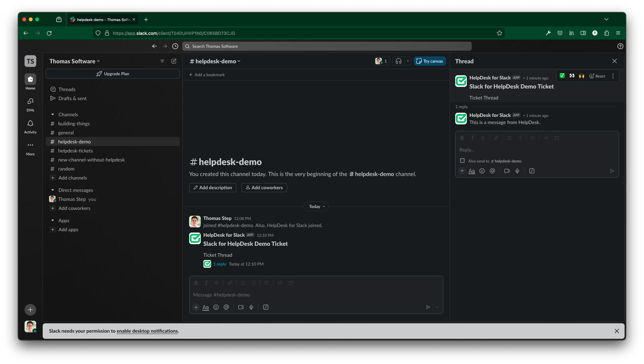Viewport: 644px width, 364px height.
Task: Toggle text formatting Aa in thread reply
Action: point(472,171)
